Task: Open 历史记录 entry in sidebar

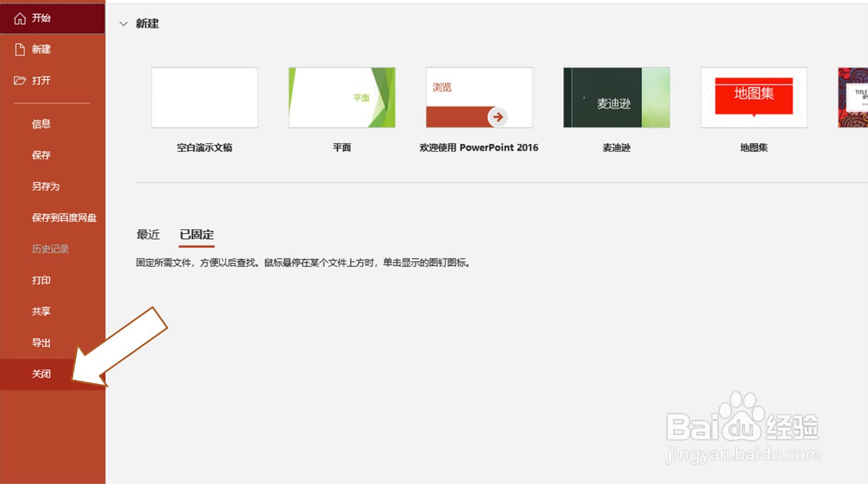Action: [x=50, y=249]
